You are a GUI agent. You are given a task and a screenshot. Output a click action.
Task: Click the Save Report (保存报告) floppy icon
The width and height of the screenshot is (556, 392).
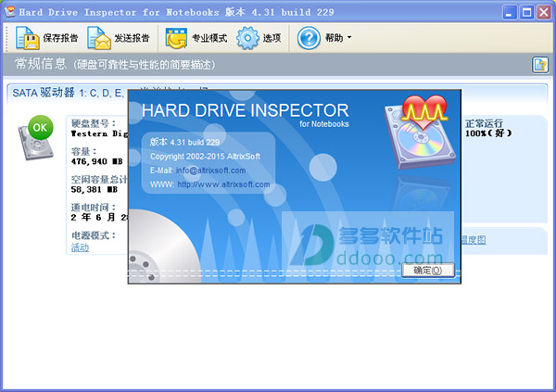pyautogui.click(x=27, y=38)
